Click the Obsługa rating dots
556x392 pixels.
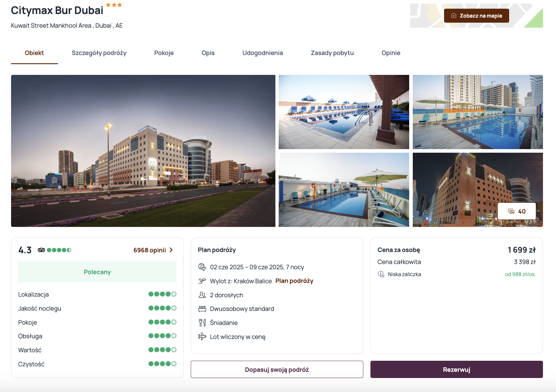[x=162, y=336]
